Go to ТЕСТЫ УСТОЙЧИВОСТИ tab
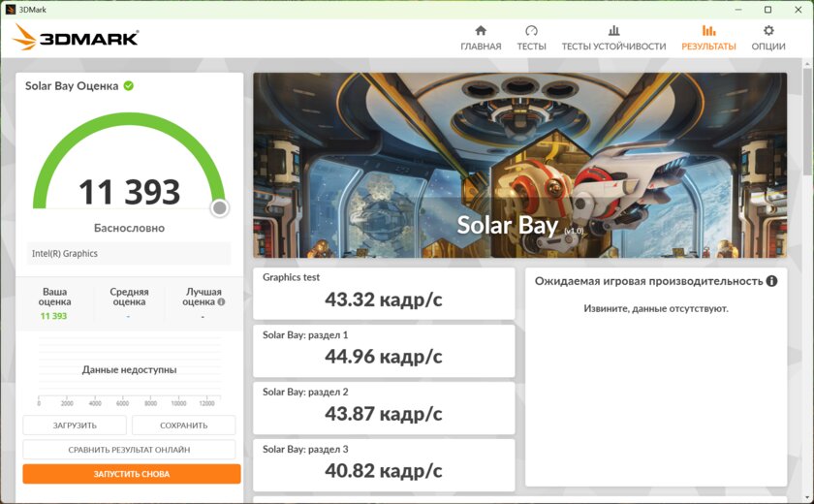814x504 pixels. point(613,47)
